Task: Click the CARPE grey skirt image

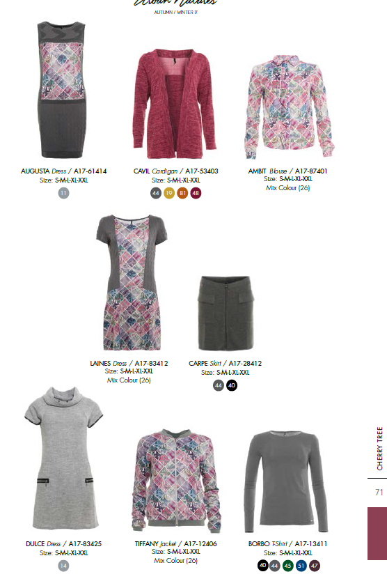Action: coord(225,313)
